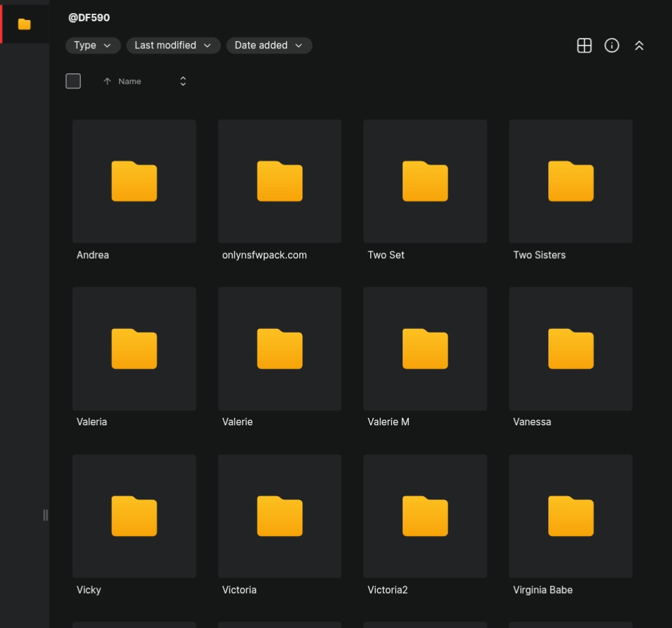Select the Valerie folder thumbnail
672x628 pixels.
pos(280,349)
